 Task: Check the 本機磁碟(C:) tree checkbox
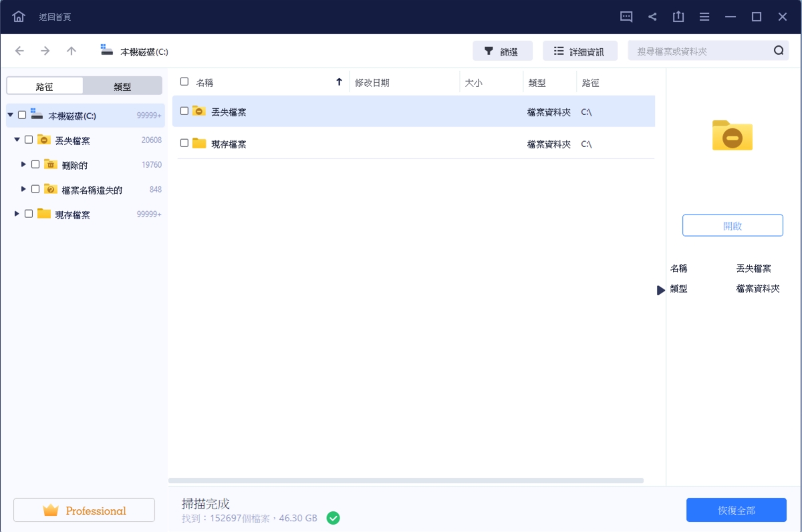tap(22, 115)
